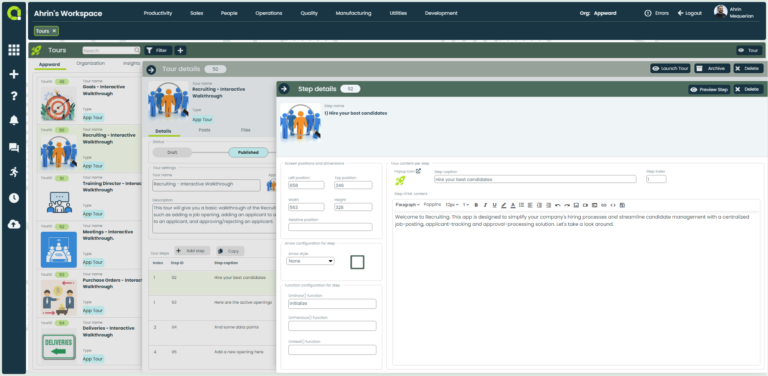Open the text color tool in the editor
Screen dimensions: 768x376
point(513,205)
